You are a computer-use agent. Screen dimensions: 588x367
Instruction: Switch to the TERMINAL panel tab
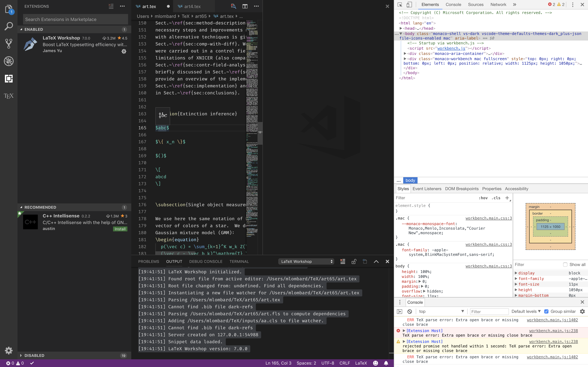pyautogui.click(x=239, y=261)
